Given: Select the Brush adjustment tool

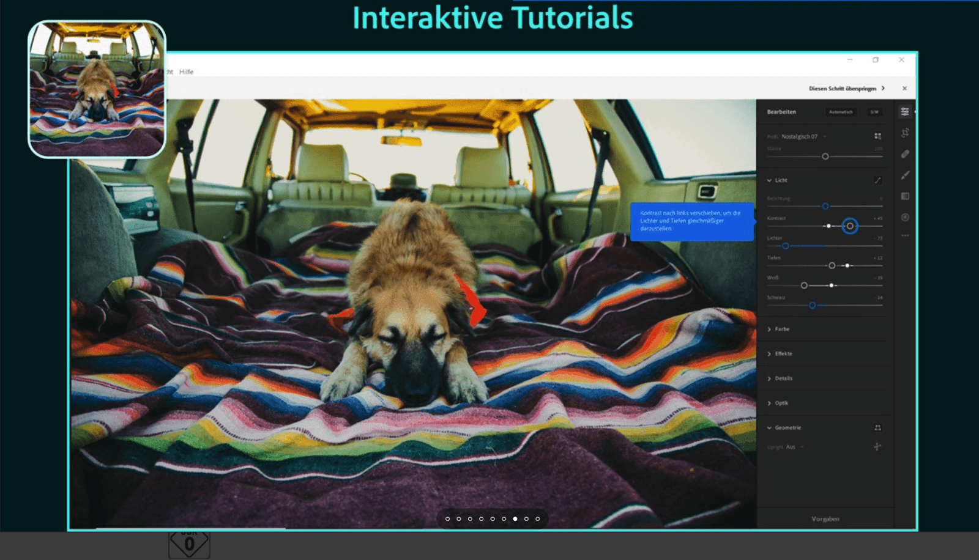Looking at the screenshot, I should coord(905,175).
